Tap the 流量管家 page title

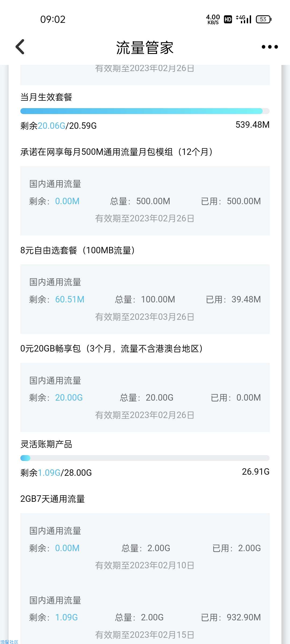[x=145, y=47]
